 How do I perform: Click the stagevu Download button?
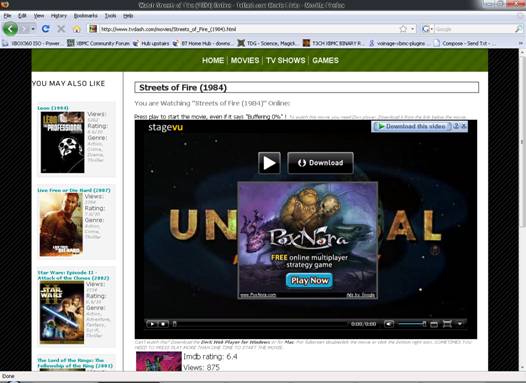(320, 163)
